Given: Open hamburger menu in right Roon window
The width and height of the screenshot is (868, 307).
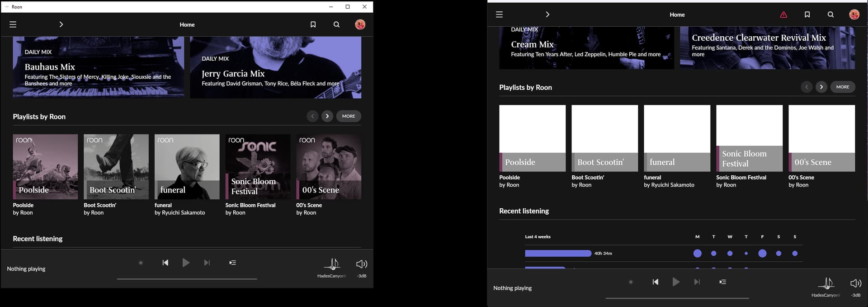Looking at the screenshot, I should (x=499, y=14).
